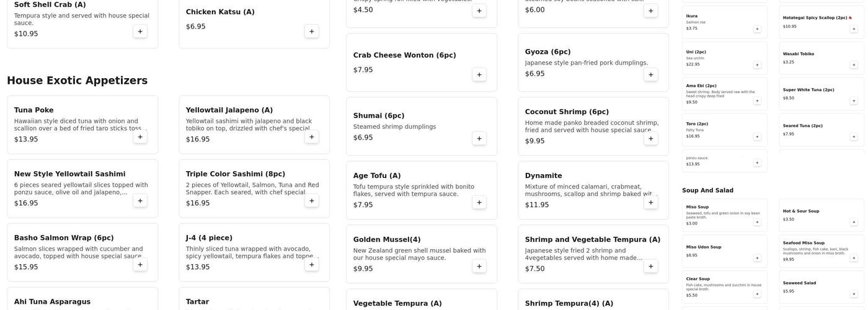Add Coconut Shrimp (6pc) to cart

pyautogui.click(x=650, y=138)
